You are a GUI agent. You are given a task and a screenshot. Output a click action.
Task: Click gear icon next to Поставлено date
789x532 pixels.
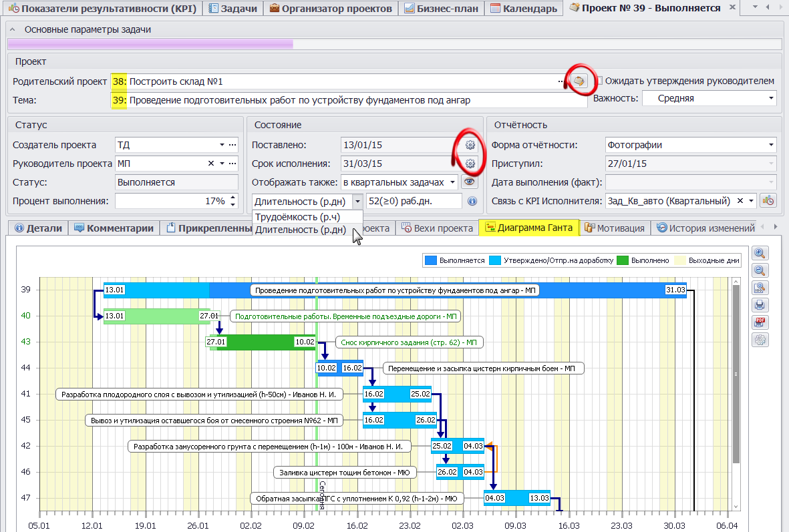point(470,145)
